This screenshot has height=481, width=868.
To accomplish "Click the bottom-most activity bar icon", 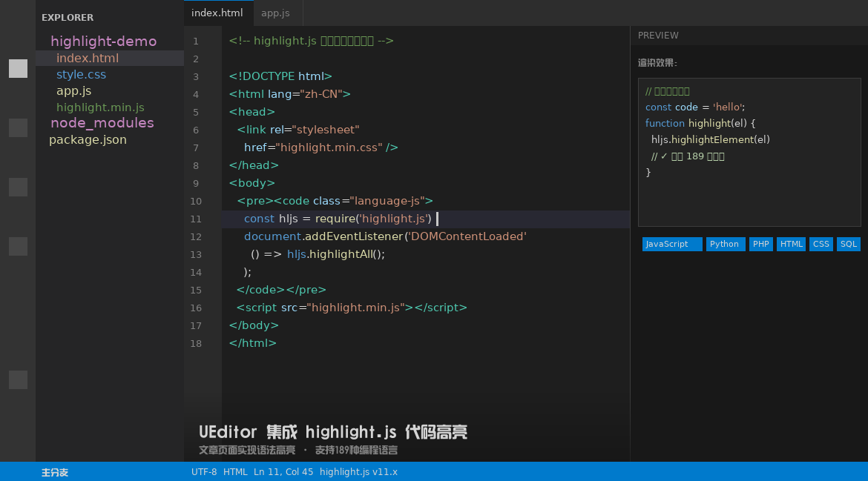I will 19,379.
